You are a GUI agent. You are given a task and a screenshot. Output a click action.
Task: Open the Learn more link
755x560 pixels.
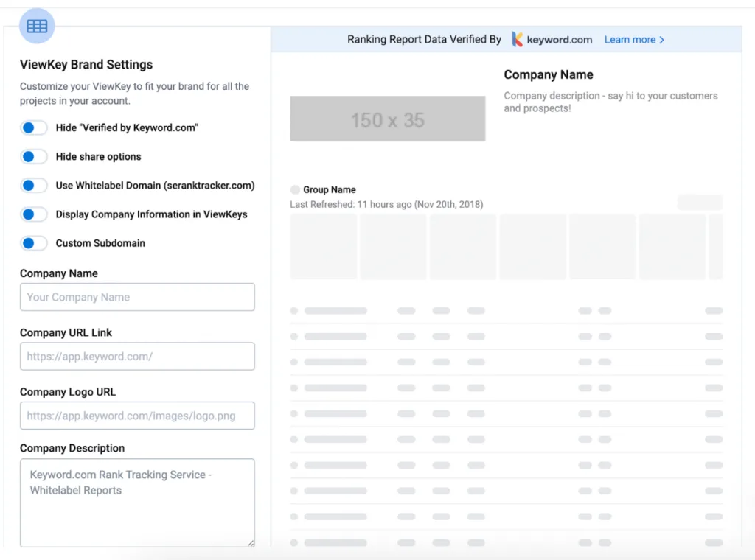[631, 39]
